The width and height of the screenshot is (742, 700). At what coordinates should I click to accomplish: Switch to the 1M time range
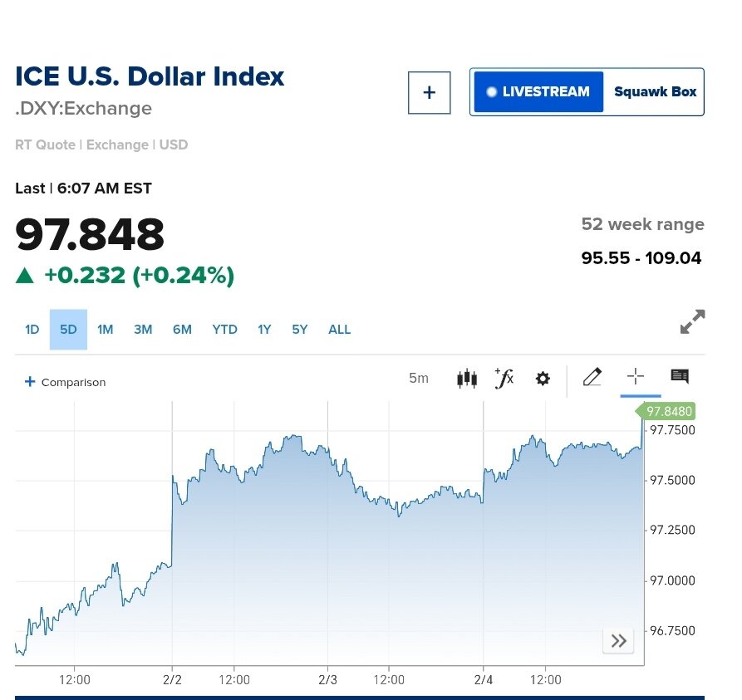[x=105, y=330]
